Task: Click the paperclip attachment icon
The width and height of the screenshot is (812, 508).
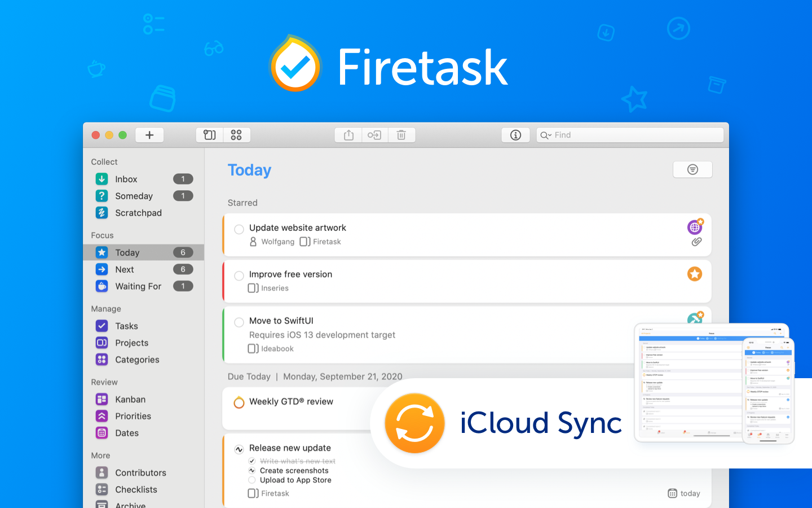Action: (x=697, y=242)
